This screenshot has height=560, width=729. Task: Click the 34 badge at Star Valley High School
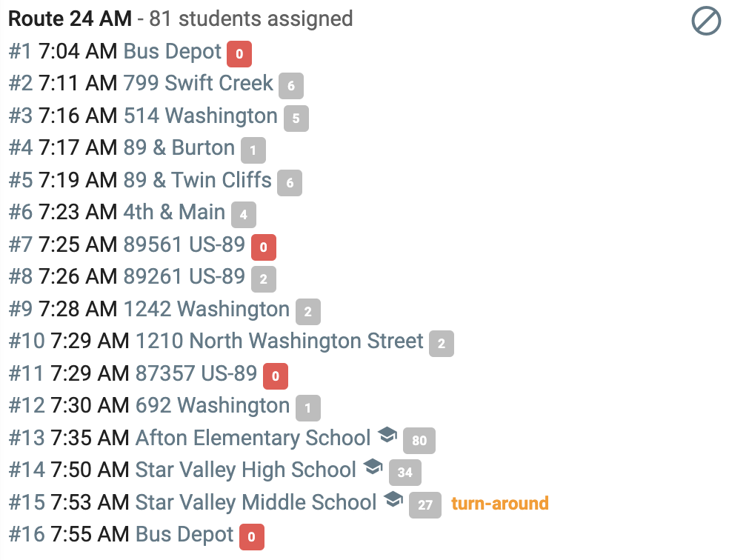tap(405, 473)
